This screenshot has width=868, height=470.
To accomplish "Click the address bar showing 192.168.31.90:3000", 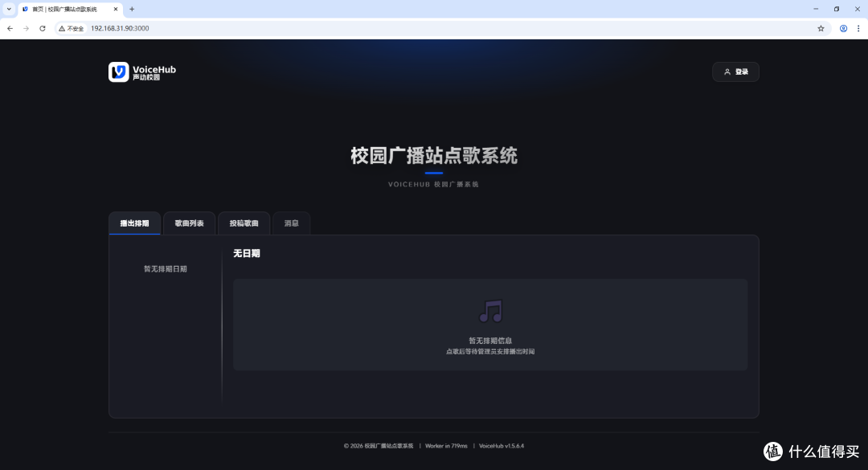I will 443,28.
